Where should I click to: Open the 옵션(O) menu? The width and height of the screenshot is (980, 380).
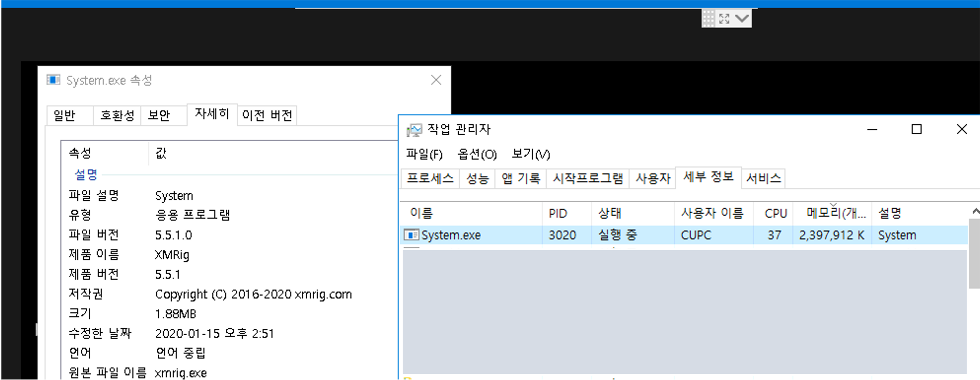[x=477, y=154]
